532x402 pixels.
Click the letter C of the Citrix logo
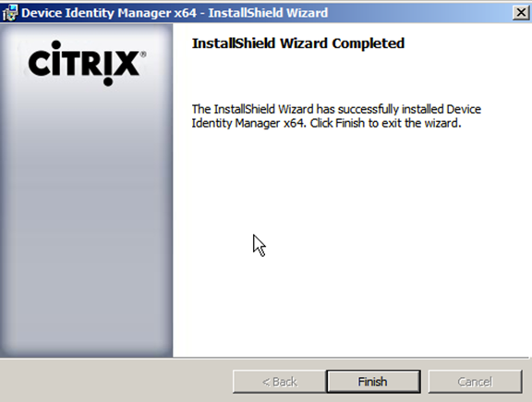[x=40, y=63]
